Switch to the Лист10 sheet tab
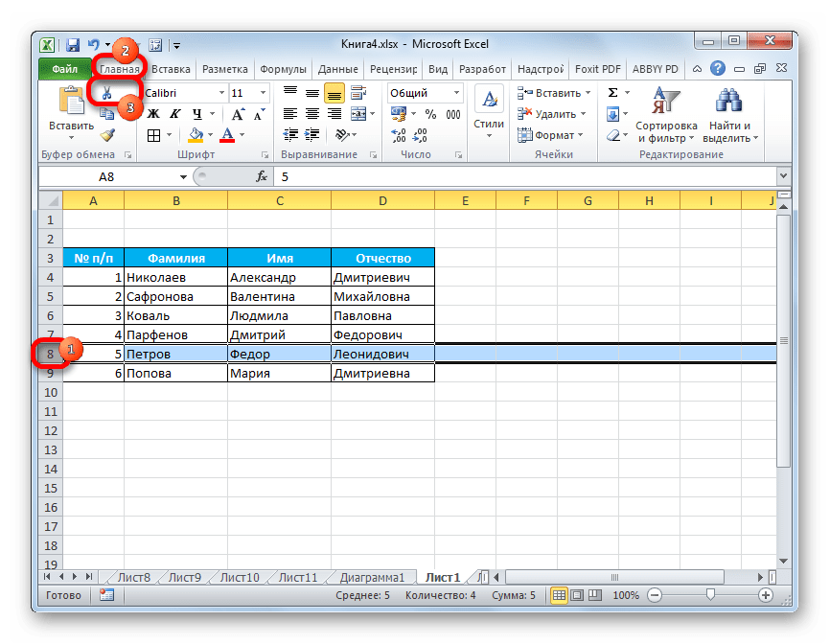This screenshot has height=644, width=830. 239,577
